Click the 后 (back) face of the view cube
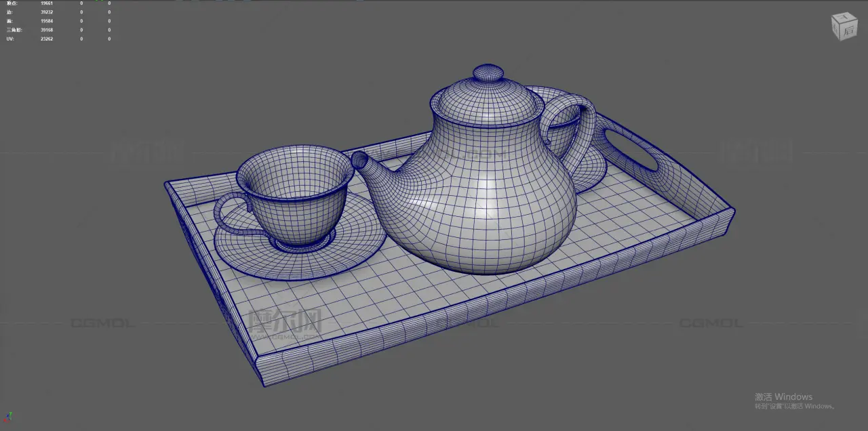 point(849,30)
